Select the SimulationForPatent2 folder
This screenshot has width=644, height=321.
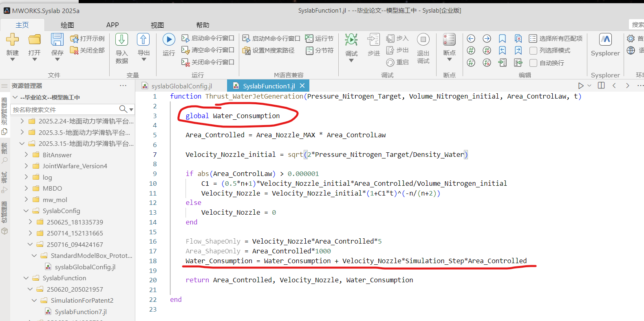coord(82,300)
